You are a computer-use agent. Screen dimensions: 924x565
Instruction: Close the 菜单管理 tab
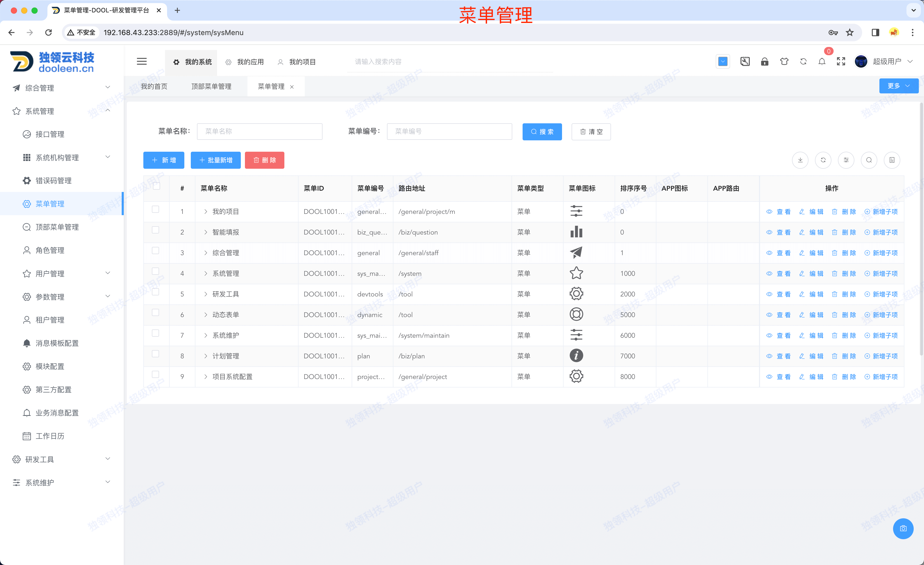[x=292, y=87]
